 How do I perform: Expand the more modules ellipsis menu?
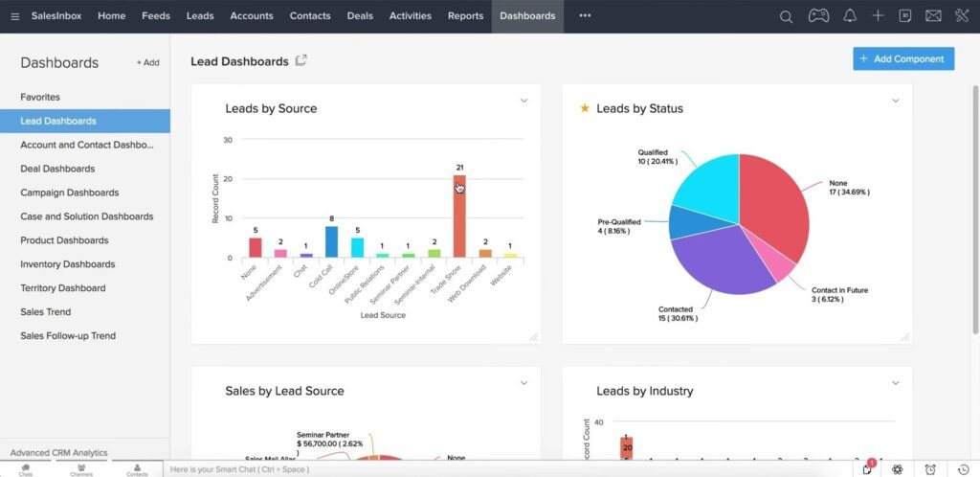click(585, 16)
